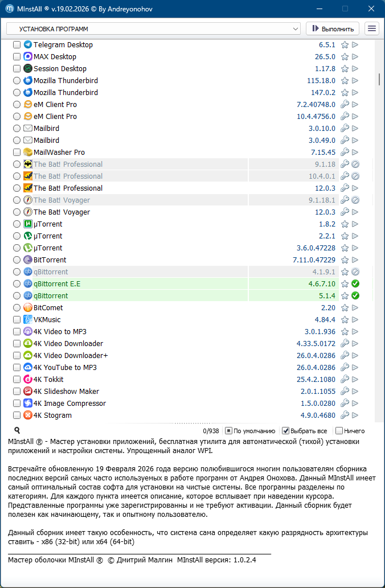The height and width of the screenshot is (588, 385).
Task: Enable the 4K Video Downloader checkbox
Action: pos(17,343)
